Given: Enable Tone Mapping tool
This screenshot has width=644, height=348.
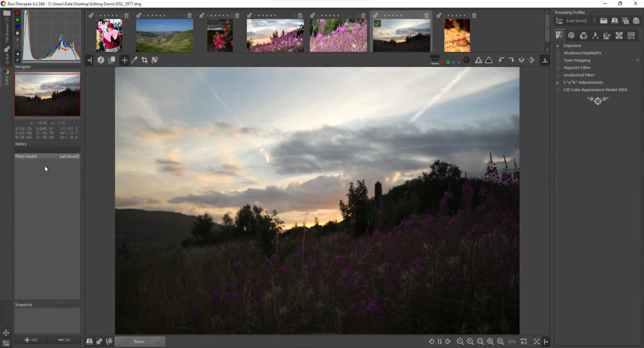Looking at the screenshot, I should click(x=558, y=60).
